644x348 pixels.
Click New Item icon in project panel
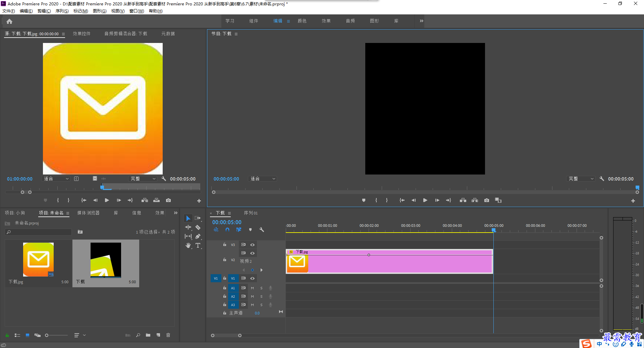158,335
